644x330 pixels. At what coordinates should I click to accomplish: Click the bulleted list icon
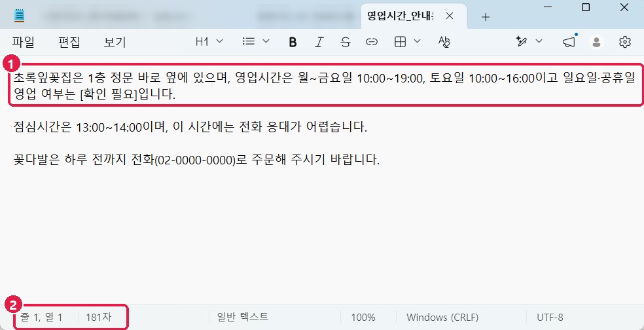[249, 41]
